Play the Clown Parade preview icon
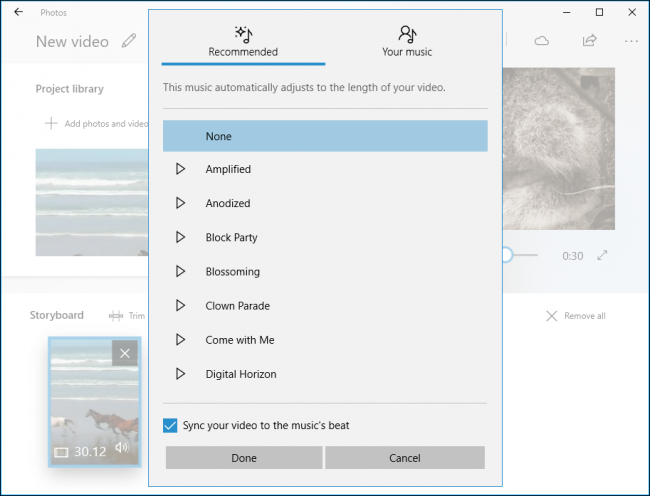This screenshot has height=496, width=650. point(180,305)
